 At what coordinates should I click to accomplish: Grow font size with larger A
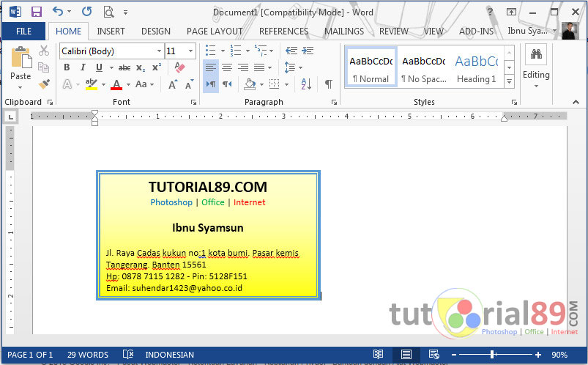point(173,84)
